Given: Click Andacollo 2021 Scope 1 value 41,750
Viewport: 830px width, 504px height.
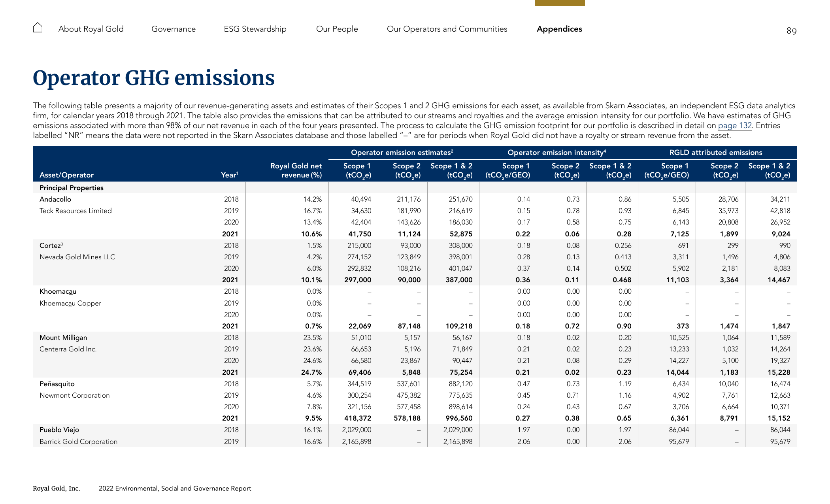Looking at the screenshot, I should click(x=360, y=234).
